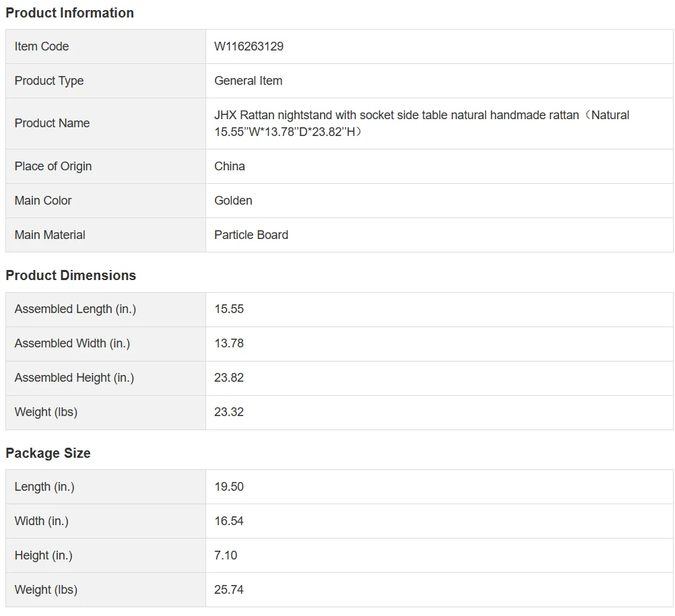Click the Place of Origin label
675x616 pixels.
[53, 166]
